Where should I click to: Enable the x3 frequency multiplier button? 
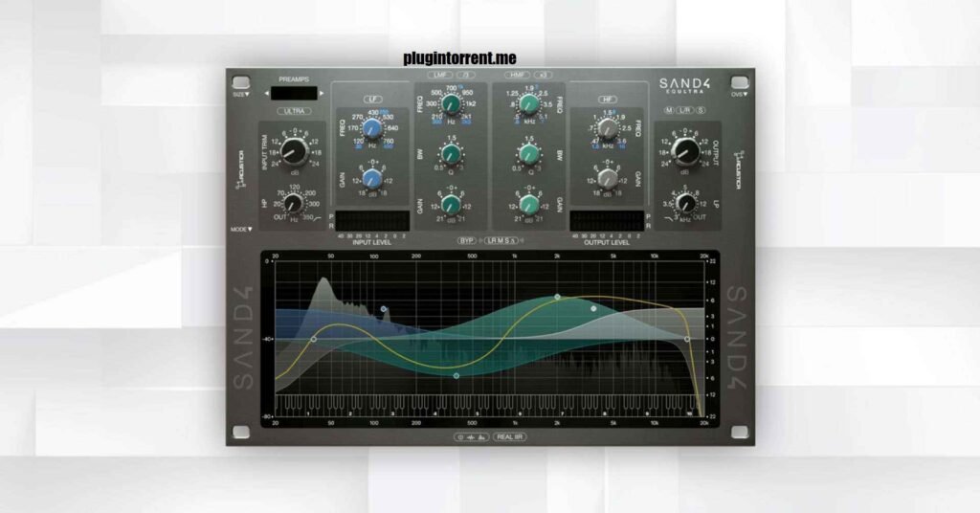point(544,75)
